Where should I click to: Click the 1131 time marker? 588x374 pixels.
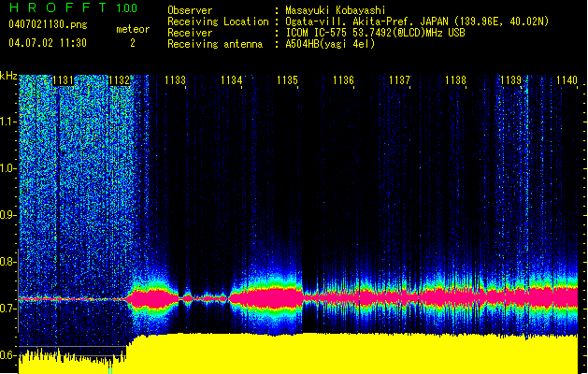(x=63, y=80)
